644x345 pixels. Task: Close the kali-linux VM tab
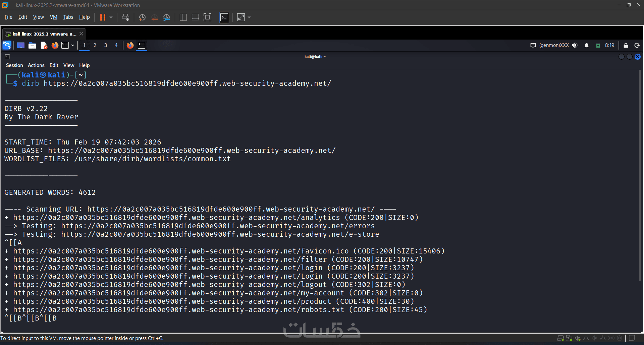pyautogui.click(x=81, y=34)
